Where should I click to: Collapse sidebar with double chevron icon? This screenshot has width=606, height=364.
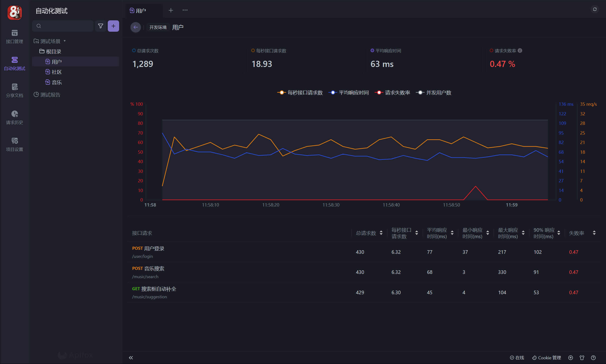click(131, 358)
